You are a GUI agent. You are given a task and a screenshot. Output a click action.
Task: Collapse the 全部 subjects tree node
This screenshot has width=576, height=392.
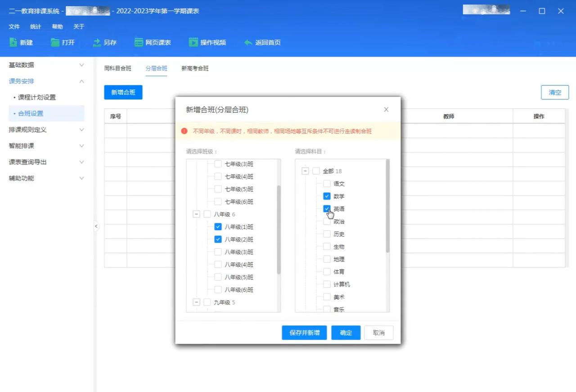(x=305, y=171)
